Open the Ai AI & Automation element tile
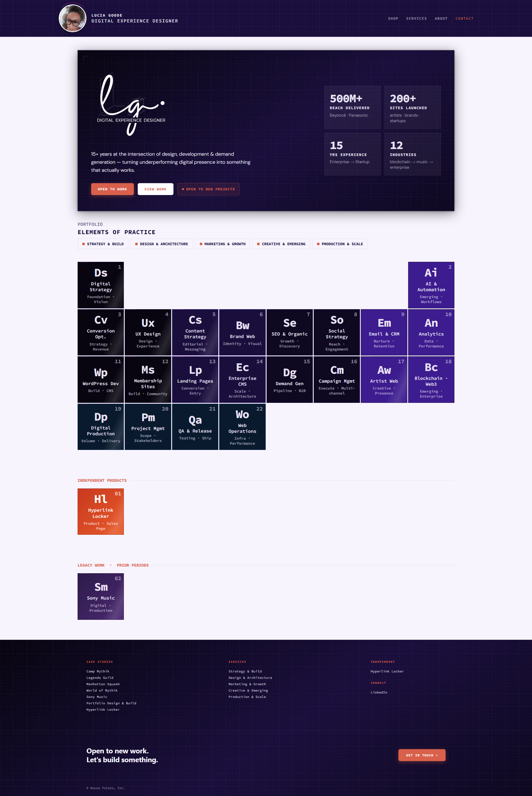This screenshot has width=532, height=796. coord(431,285)
